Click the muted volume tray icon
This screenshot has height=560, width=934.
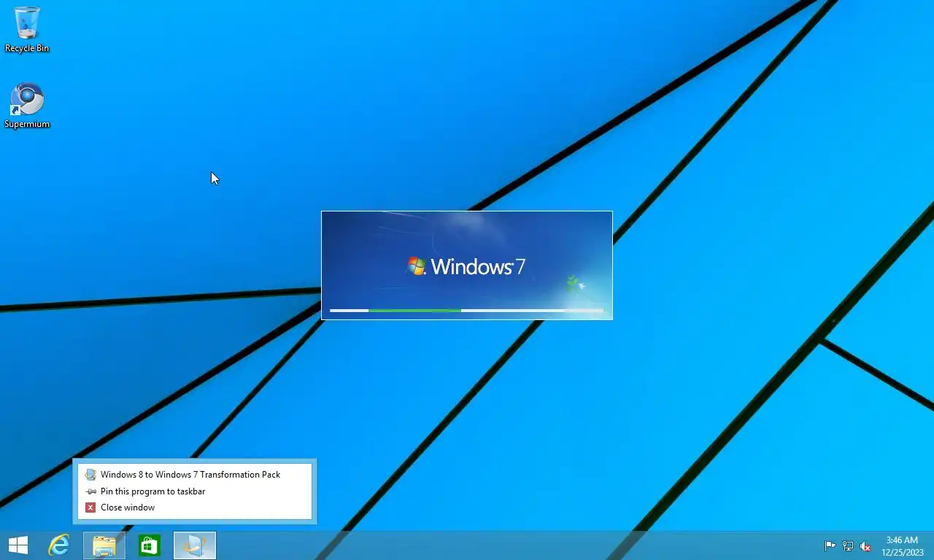point(865,546)
